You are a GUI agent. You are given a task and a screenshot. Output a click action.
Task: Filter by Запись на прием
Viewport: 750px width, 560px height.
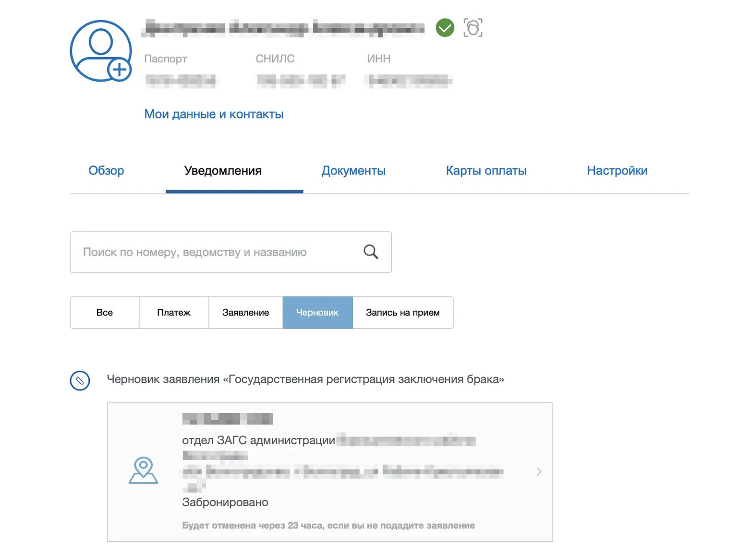(x=403, y=313)
